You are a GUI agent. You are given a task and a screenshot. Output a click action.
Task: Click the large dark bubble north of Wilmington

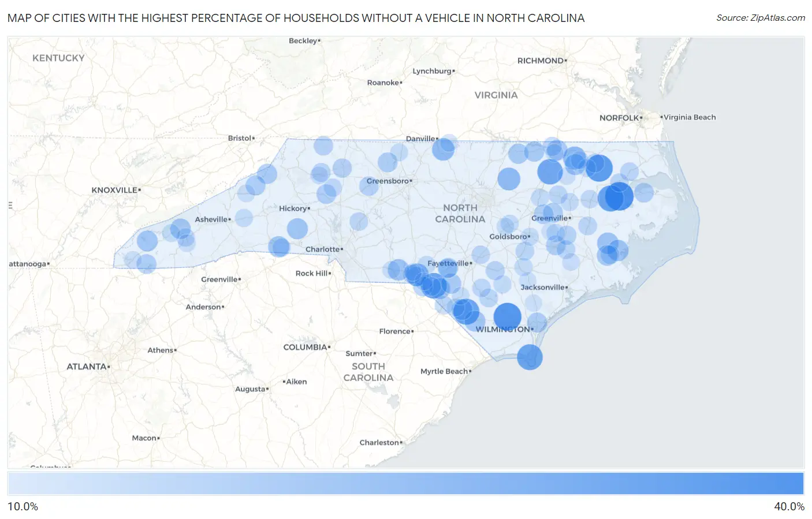(x=507, y=317)
